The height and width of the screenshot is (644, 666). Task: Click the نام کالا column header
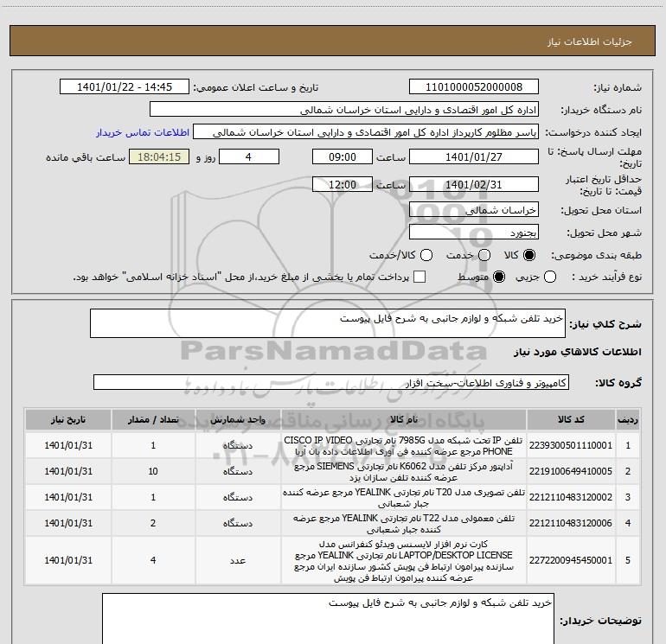click(x=404, y=420)
